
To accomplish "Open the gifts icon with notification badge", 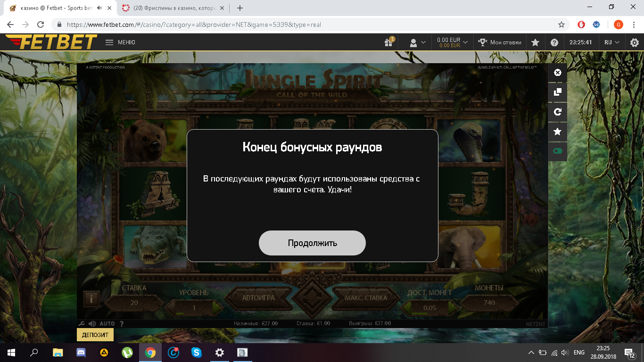I will pos(388,42).
